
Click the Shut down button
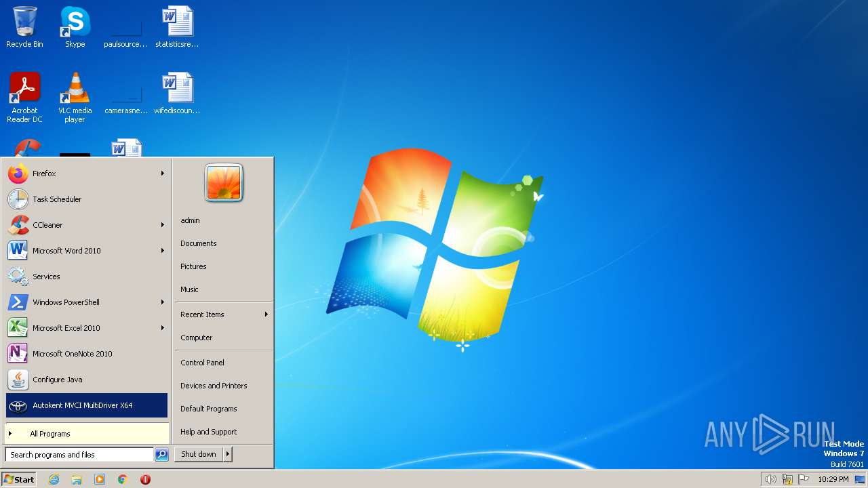tap(199, 454)
